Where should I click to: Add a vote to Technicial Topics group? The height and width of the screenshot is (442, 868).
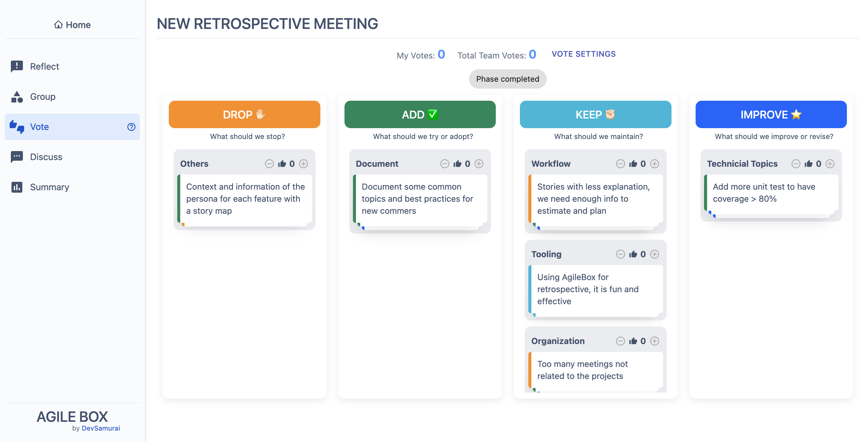(x=830, y=164)
